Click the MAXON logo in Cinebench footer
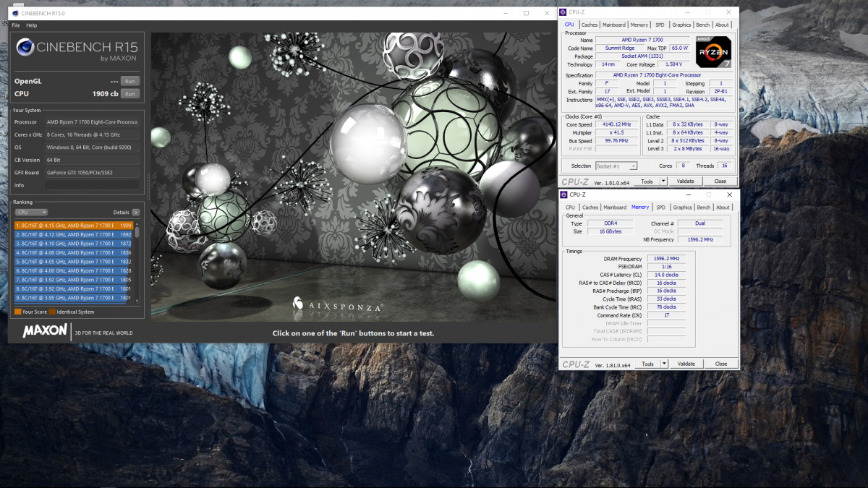 point(45,331)
